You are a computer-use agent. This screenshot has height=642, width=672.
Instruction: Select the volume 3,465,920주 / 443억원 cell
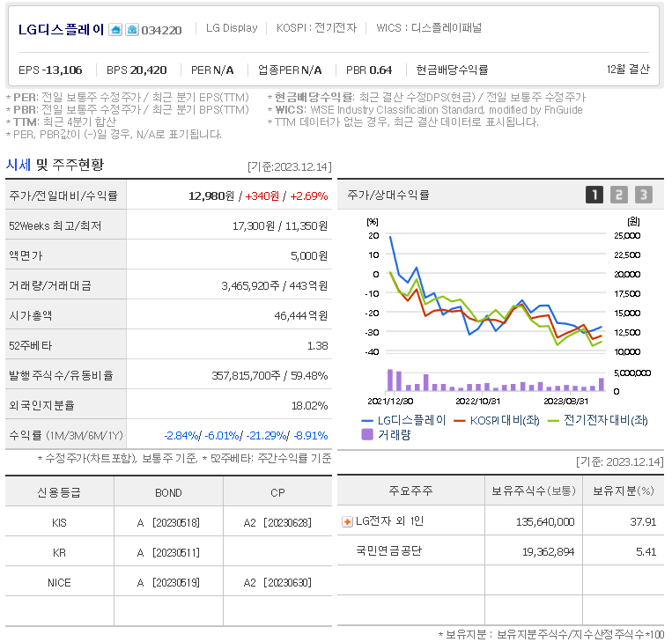(275, 286)
